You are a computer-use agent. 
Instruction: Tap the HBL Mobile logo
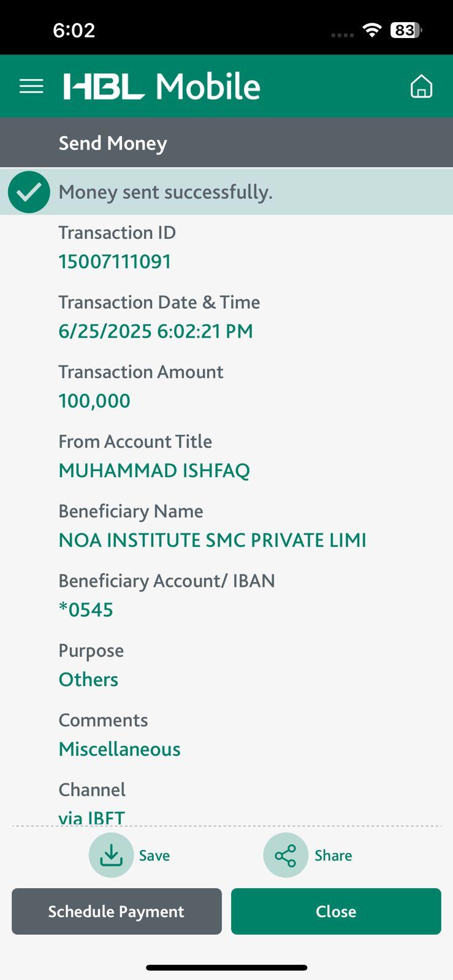pos(162,86)
